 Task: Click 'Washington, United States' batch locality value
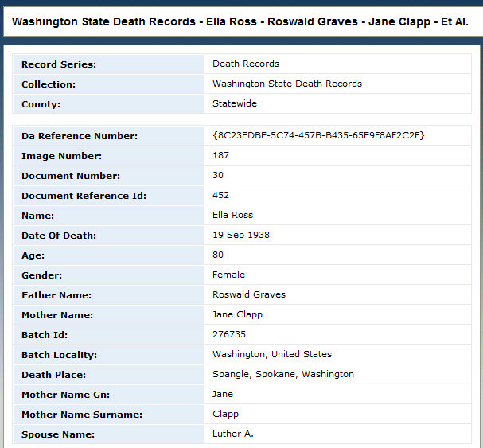pyautogui.click(x=271, y=355)
